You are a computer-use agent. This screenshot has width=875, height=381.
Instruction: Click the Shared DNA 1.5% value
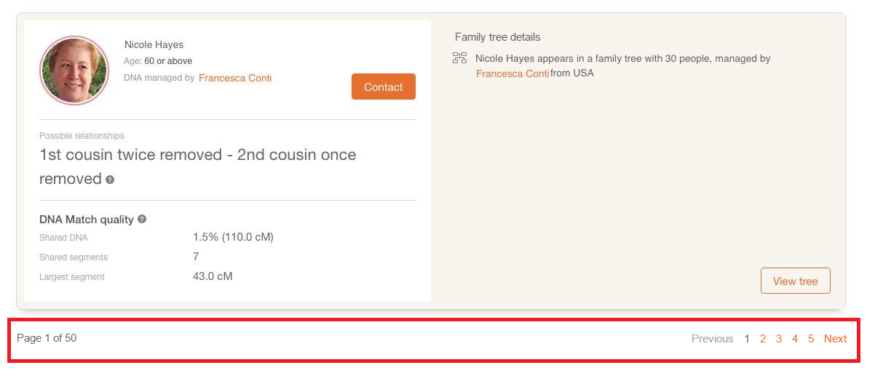(233, 237)
